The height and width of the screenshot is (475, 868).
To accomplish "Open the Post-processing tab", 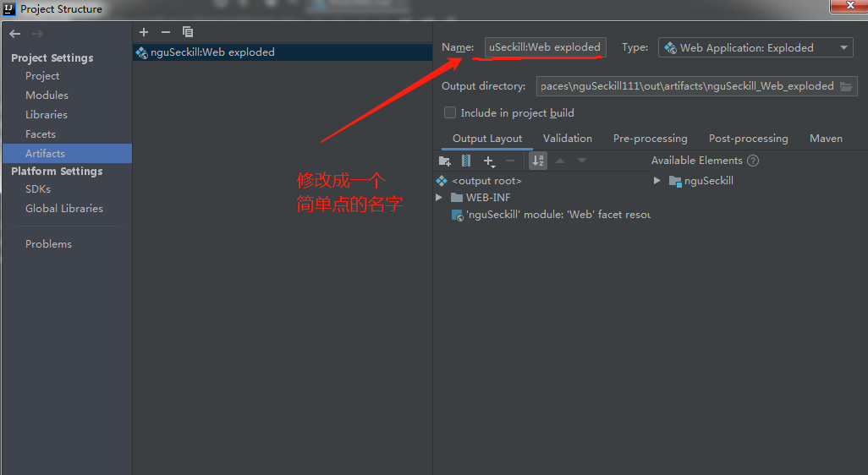I will click(x=749, y=139).
